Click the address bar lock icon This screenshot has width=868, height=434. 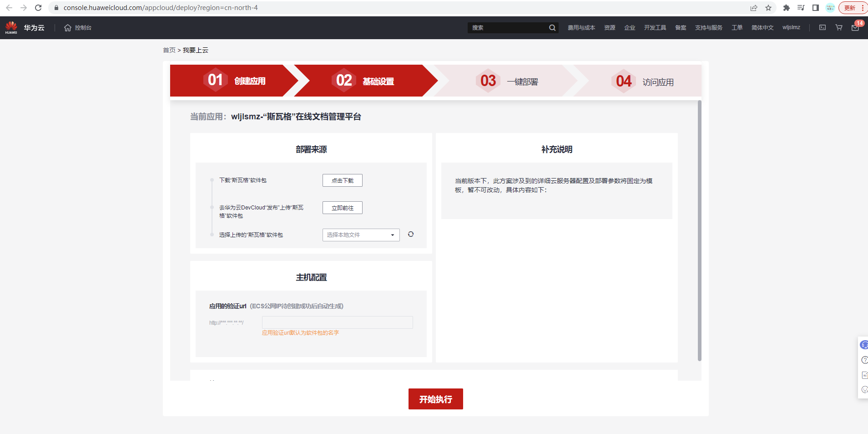56,8
